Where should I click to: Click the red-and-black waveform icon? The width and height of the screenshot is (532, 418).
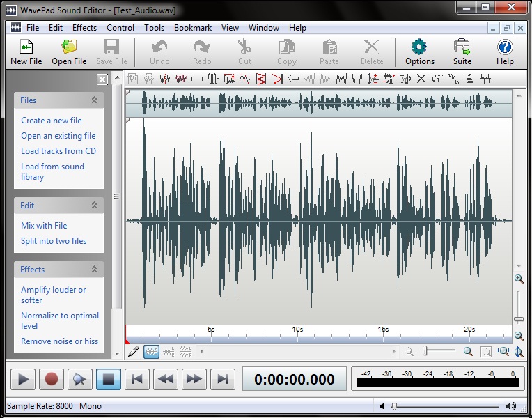click(x=181, y=79)
